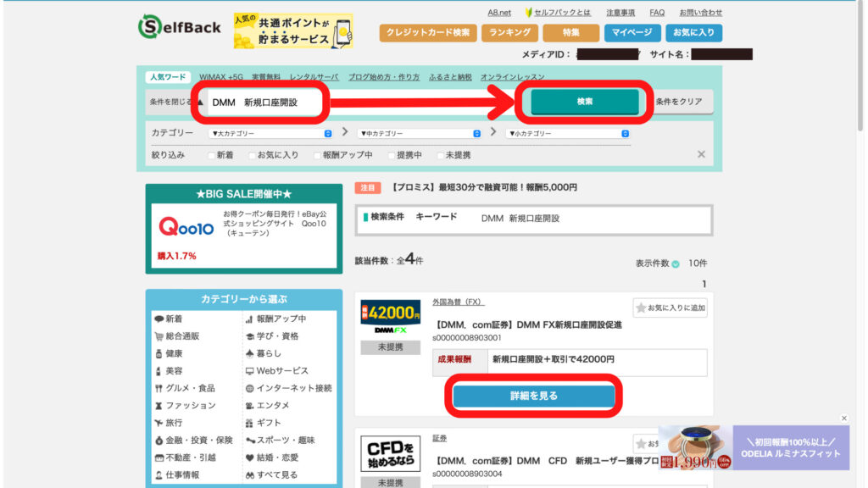Open マイページ
868x488 pixels.
pos(632,33)
